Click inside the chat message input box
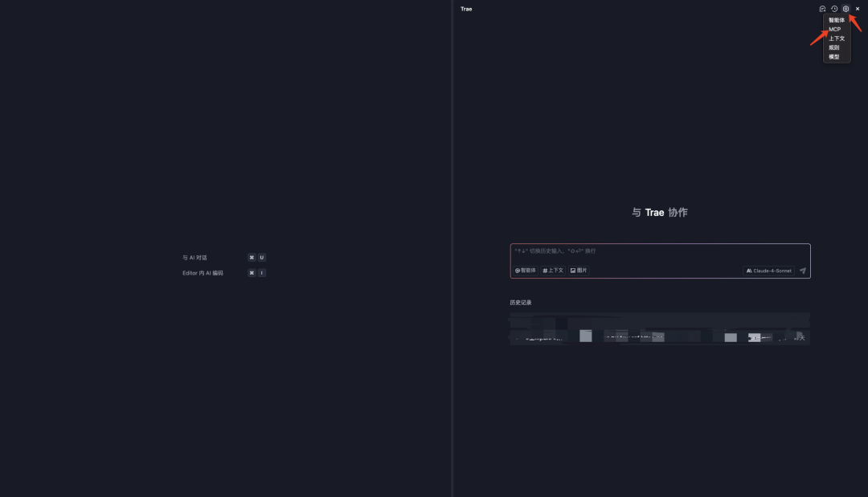 pyautogui.click(x=659, y=251)
